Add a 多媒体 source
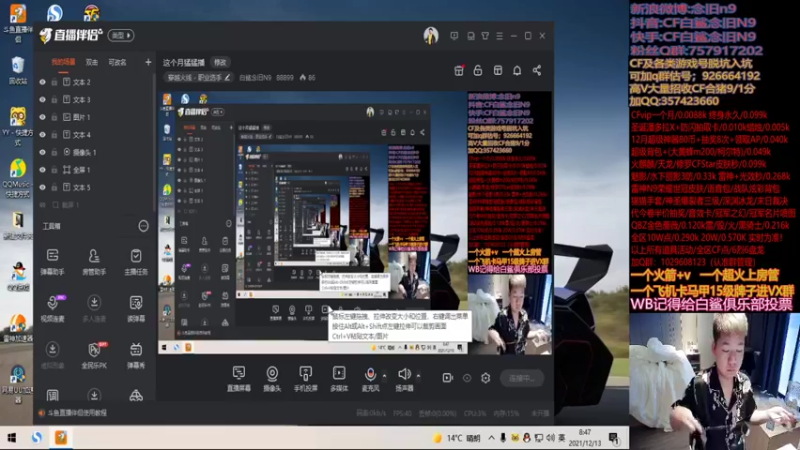Viewport: 800px width, 450px height. [x=339, y=379]
